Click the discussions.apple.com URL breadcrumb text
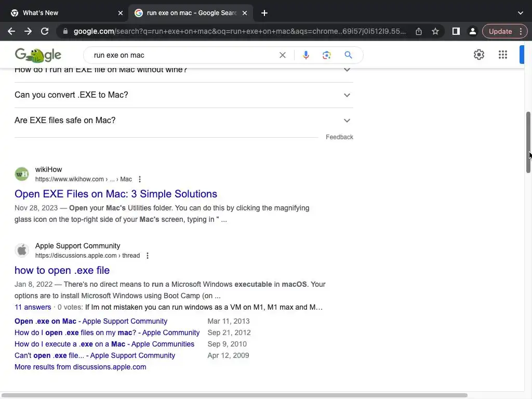 pos(87,256)
